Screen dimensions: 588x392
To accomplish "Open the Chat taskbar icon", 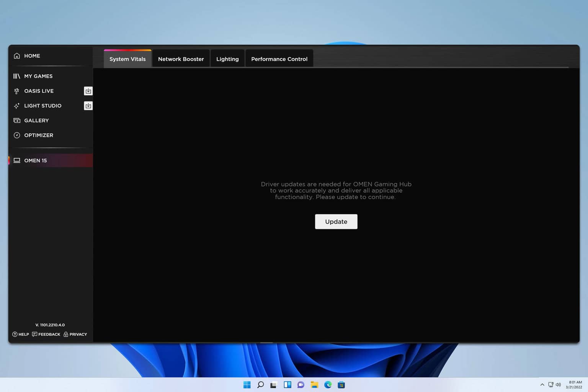I will click(x=301, y=385).
